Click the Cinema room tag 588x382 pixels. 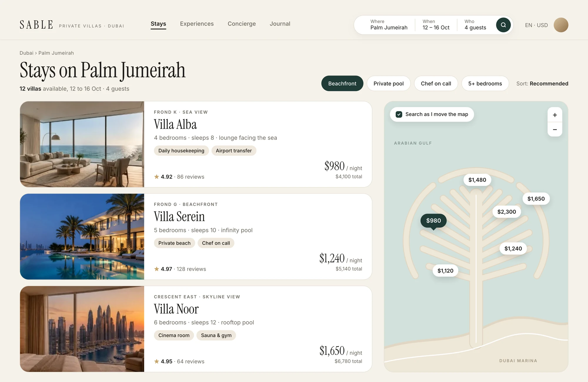[174, 335]
